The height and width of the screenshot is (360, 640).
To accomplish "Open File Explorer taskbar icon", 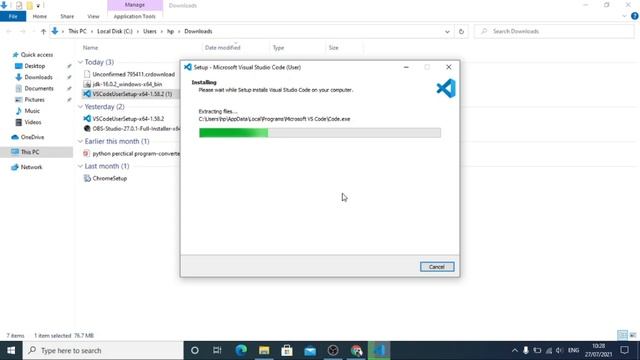I will pos(264,350).
